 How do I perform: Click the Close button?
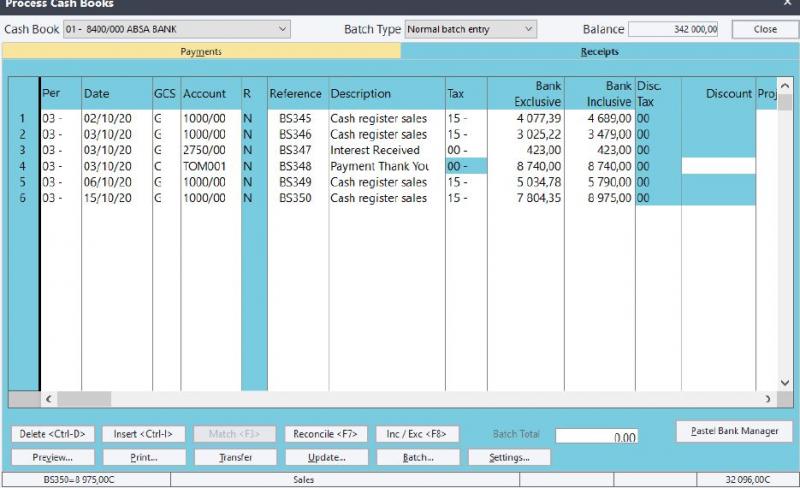click(x=765, y=30)
